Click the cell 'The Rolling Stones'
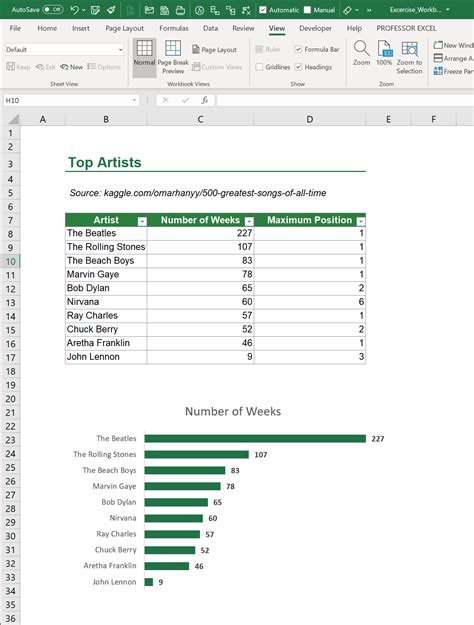The image size is (474, 625). click(106, 247)
